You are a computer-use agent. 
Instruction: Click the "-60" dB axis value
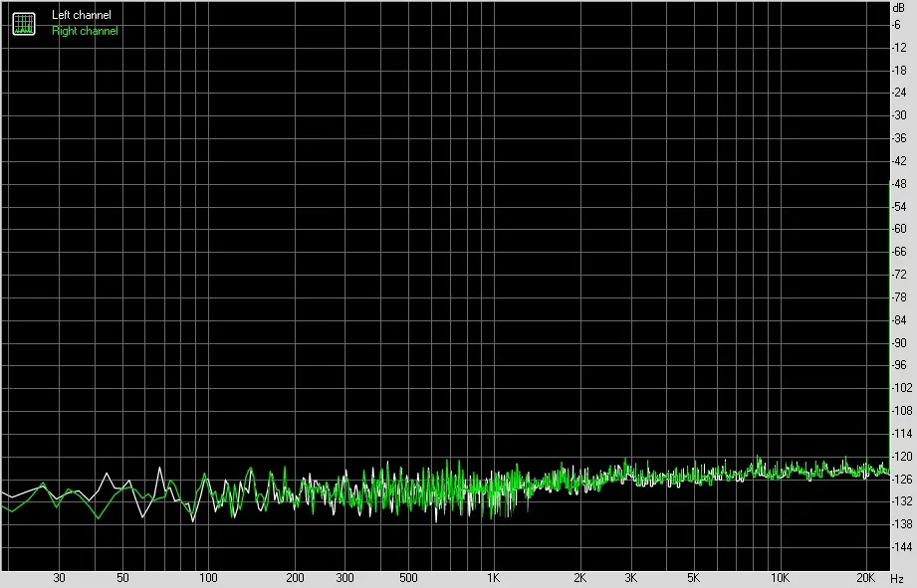[899, 229]
